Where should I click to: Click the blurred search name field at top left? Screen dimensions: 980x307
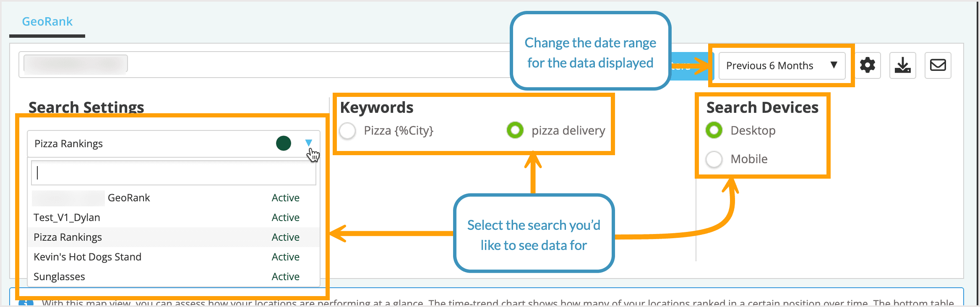tap(76, 64)
